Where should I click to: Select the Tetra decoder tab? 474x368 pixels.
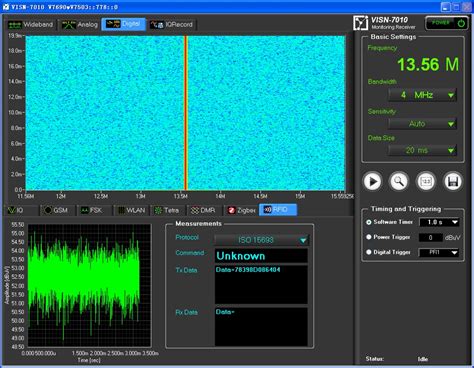coord(167,210)
